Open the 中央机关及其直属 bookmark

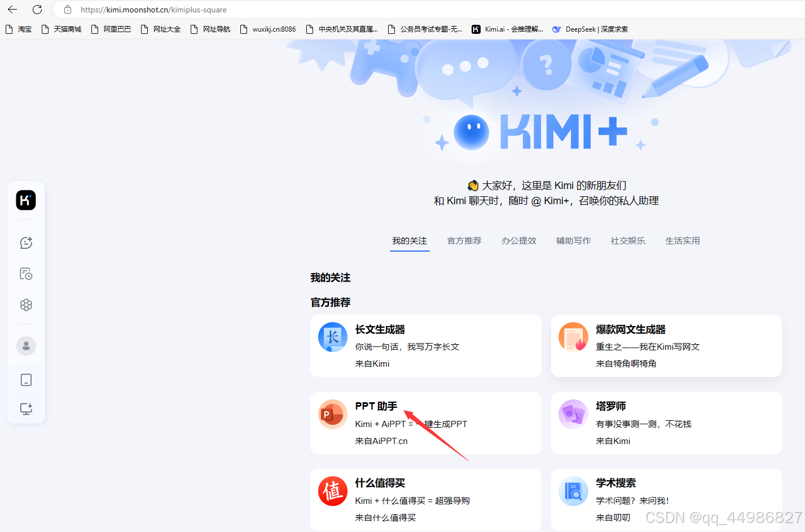[342, 29]
